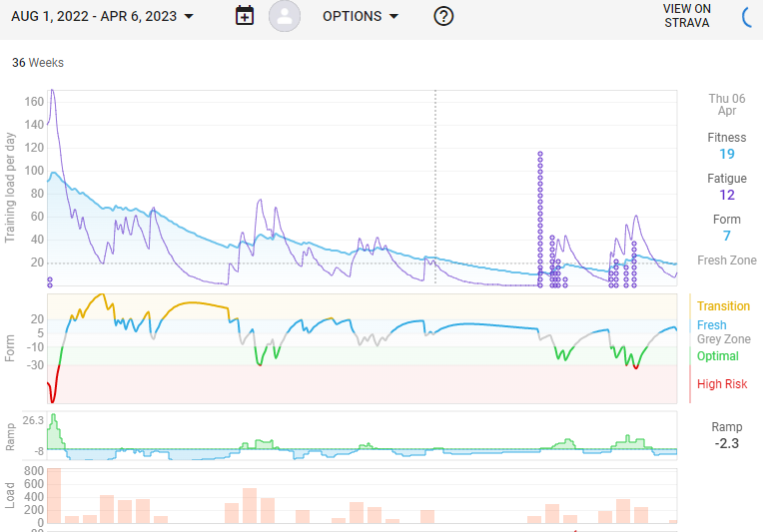
Task: Click the Fatigue label in the sidebar
Action: pyautogui.click(x=726, y=179)
